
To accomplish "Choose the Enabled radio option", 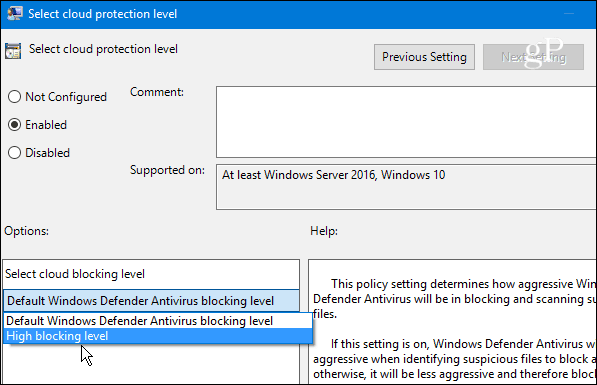I will point(14,125).
